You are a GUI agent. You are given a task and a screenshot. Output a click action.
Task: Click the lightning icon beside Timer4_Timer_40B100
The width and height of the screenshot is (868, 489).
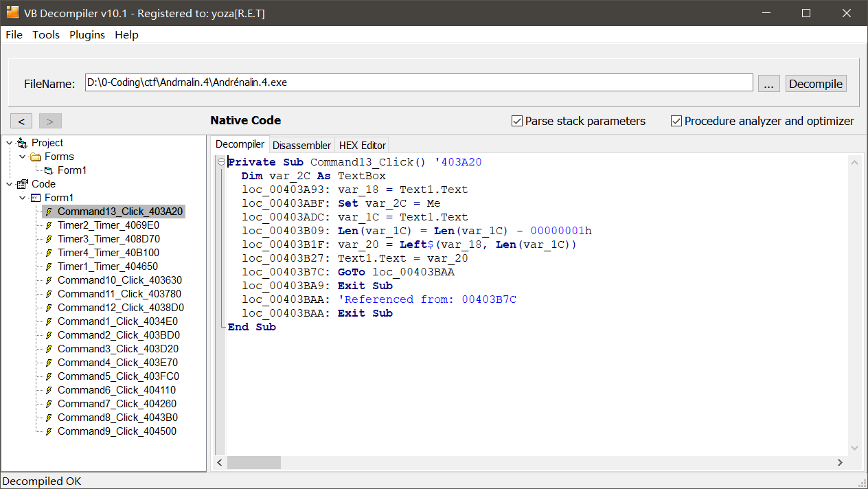click(x=49, y=253)
